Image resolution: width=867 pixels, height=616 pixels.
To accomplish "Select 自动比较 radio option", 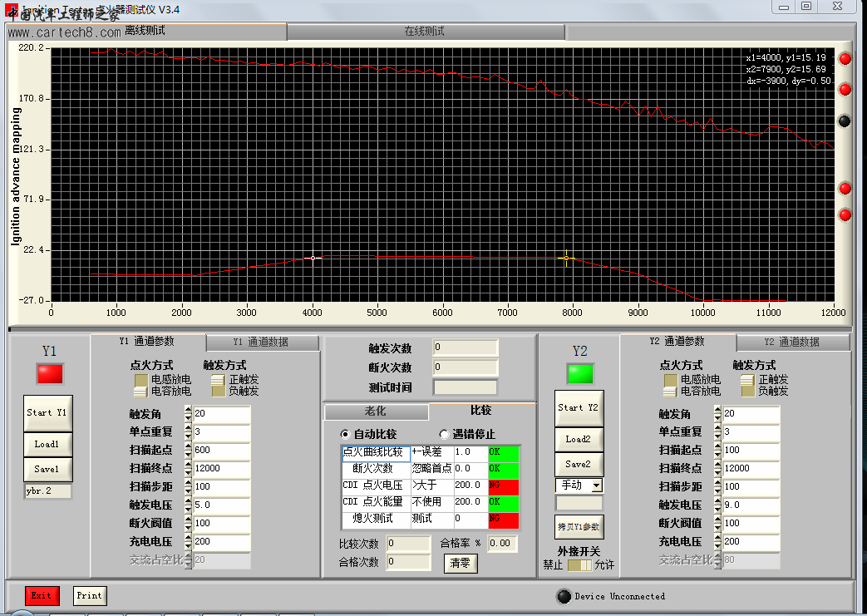I will point(346,434).
